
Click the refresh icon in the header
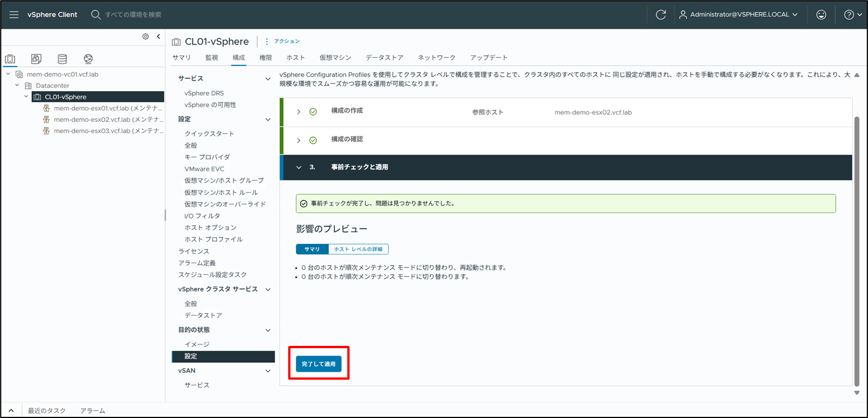pyautogui.click(x=661, y=15)
